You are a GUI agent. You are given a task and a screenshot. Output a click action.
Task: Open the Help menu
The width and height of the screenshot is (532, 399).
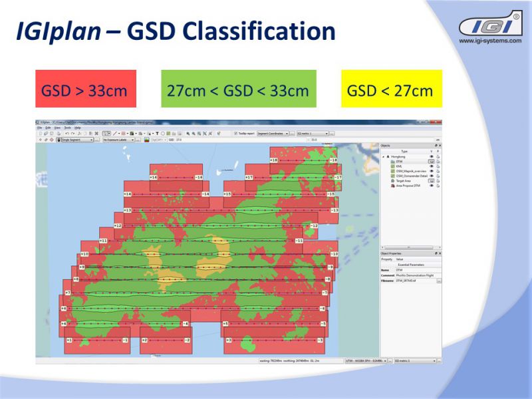78,128
